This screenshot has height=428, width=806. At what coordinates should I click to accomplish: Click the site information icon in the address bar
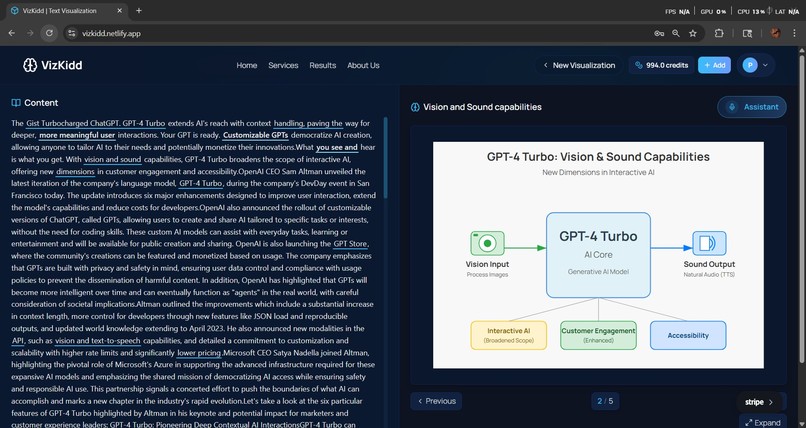click(x=71, y=33)
